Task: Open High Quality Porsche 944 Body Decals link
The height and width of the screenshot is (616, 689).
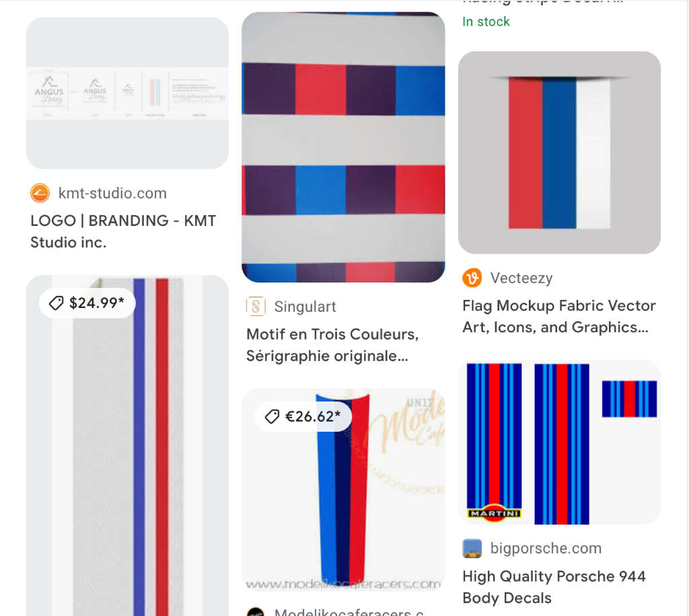Action: [554, 587]
